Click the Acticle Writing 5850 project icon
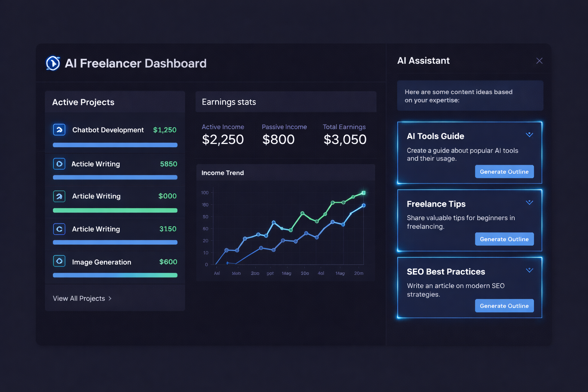Screen dimensions: 588x392 [59, 164]
